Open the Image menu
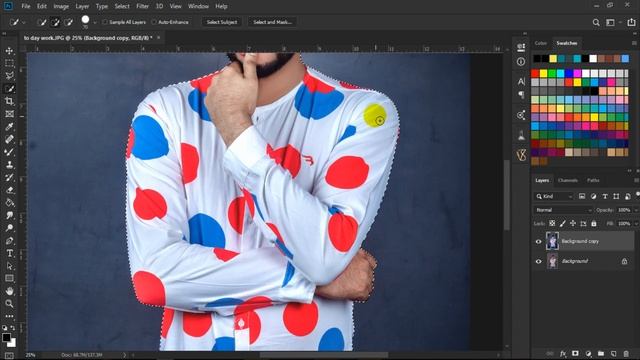 click(x=61, y=6)
